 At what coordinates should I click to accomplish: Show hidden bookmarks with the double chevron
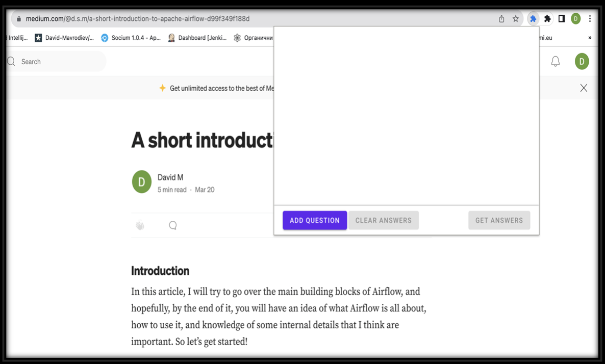click(x=590, y=38)
